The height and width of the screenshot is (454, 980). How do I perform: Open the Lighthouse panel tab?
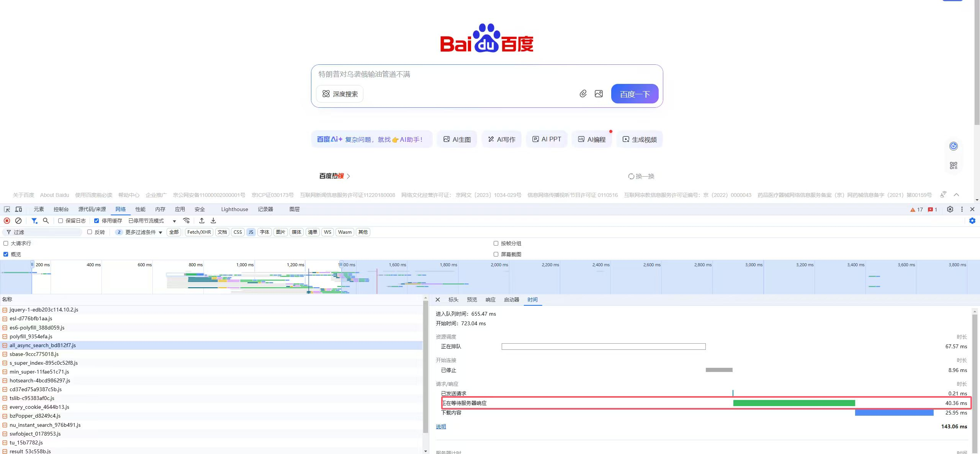234,209
